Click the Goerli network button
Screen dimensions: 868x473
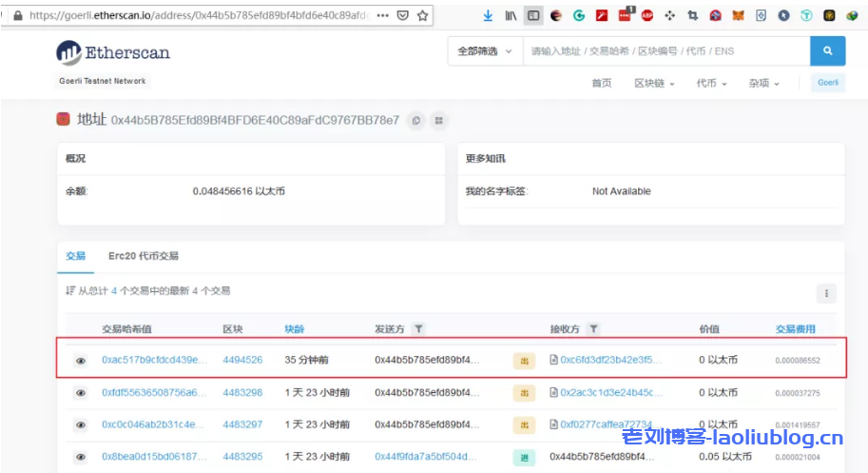[827, 83]
